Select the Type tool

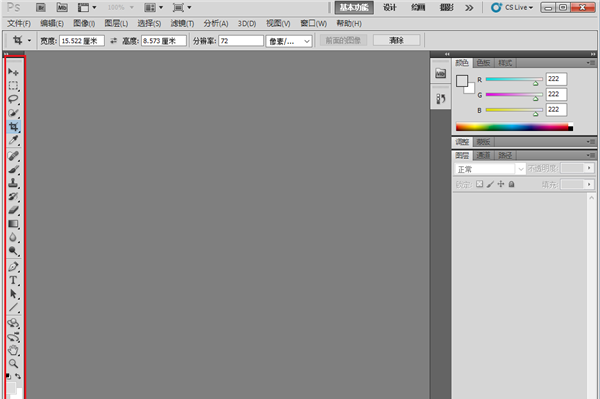click(x=13, y=280)
